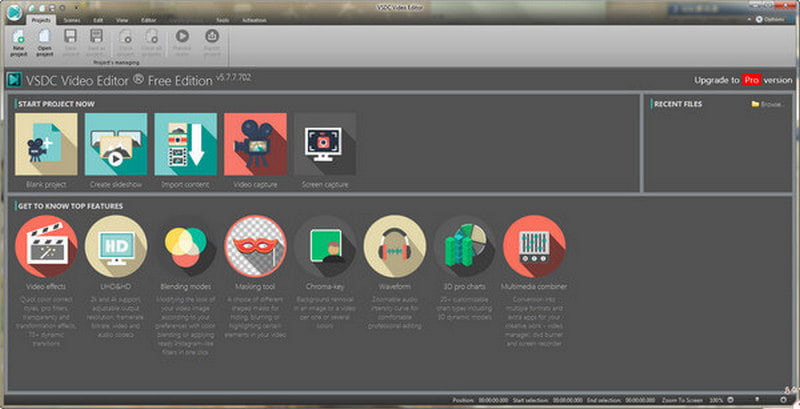Image resolution: width=800 pixels, height=409 pixels.
Task: Launch the Video capture tile
Action: point(255,144)
